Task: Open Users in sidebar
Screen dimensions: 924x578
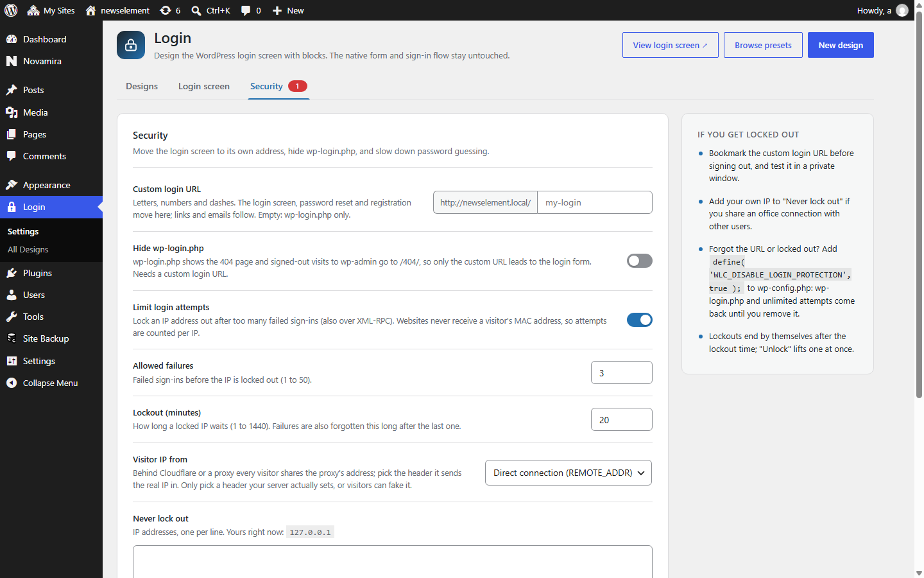Action: point(51,295)
